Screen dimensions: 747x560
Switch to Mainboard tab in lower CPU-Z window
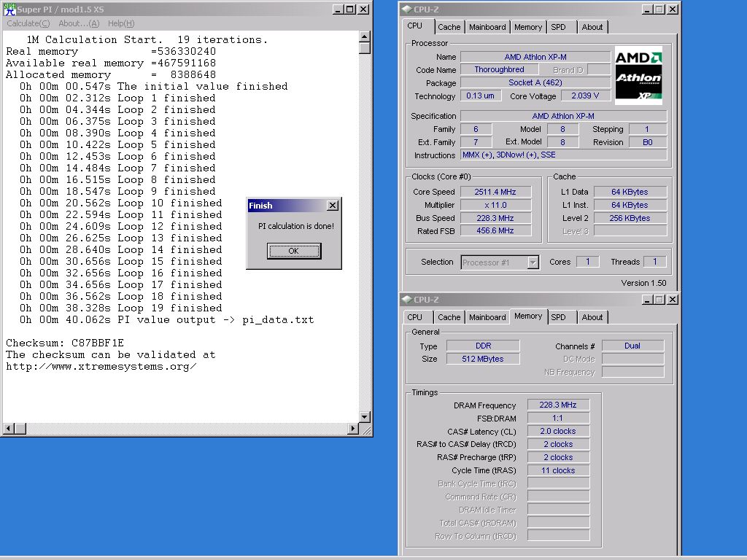coord(487,317)
